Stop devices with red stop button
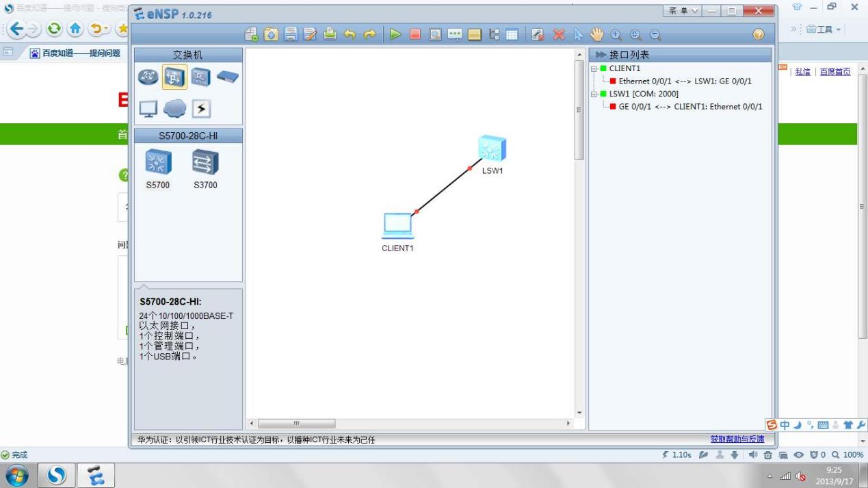Image resolution: width=868 pixels, height=488 pixels. (415, 34)
